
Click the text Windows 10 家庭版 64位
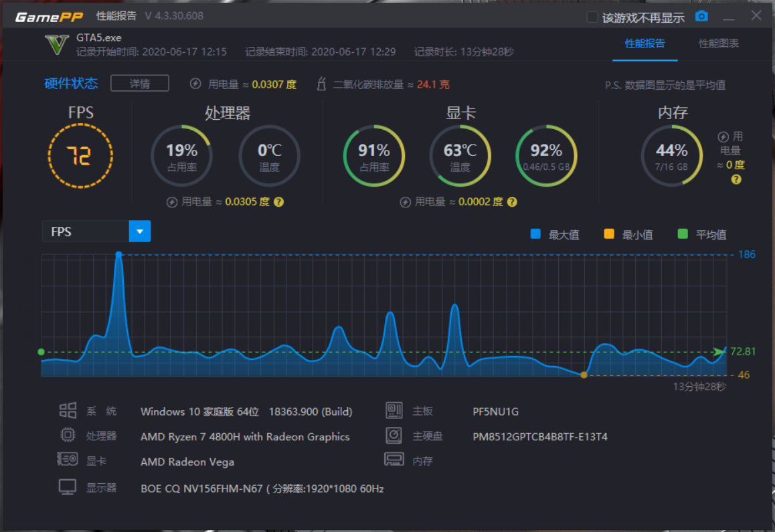[x=199, y=412]
